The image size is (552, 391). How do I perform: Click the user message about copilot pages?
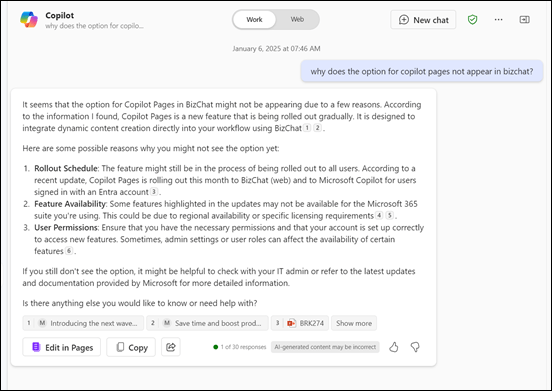pyautogui.click(x=422, y=71)
